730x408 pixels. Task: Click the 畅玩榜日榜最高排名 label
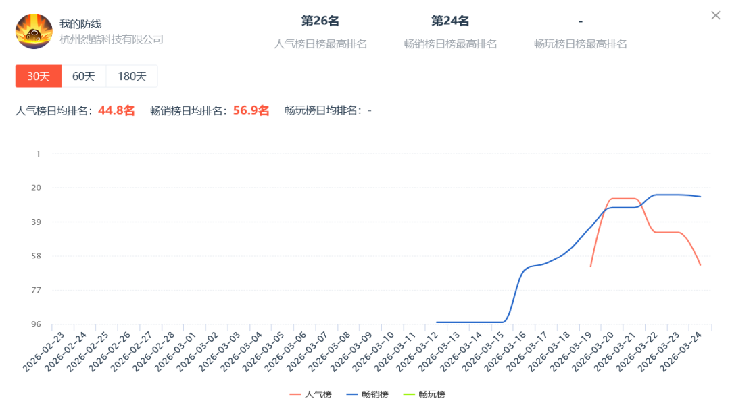coord(580,43)
